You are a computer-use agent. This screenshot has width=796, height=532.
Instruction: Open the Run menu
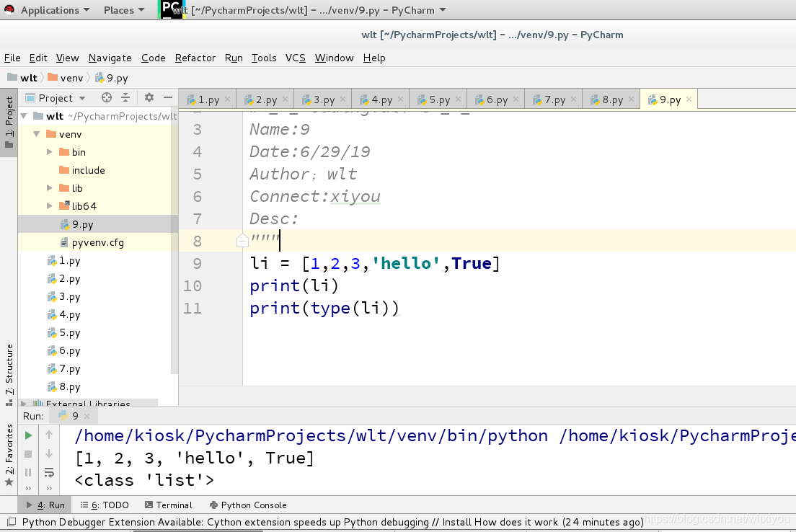click(234, 58)
